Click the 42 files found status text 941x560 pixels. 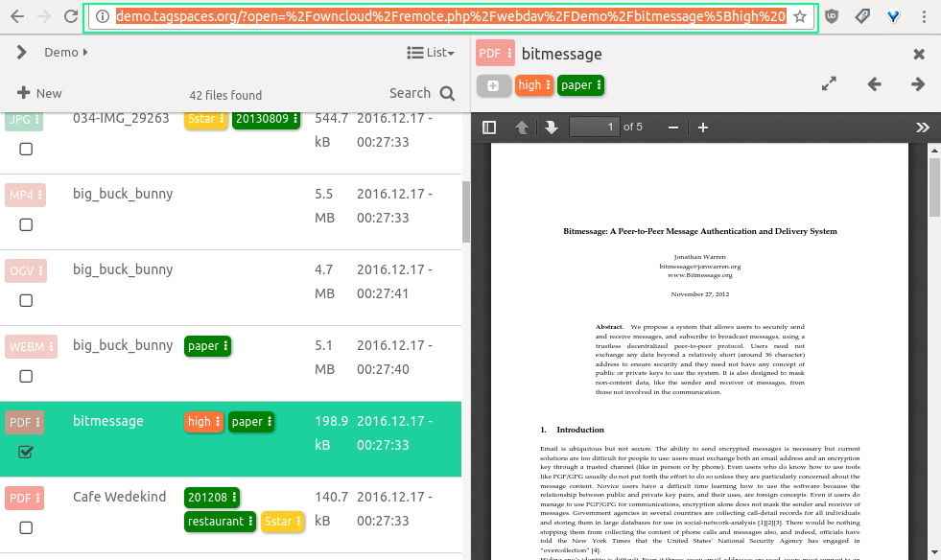pos(225,95)
